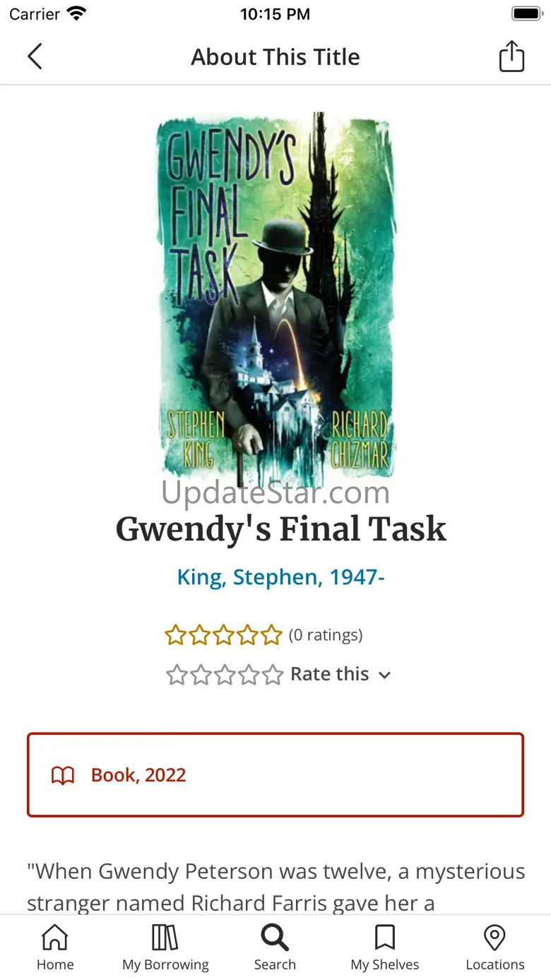Tap the back arrow icon

[35, 57]
